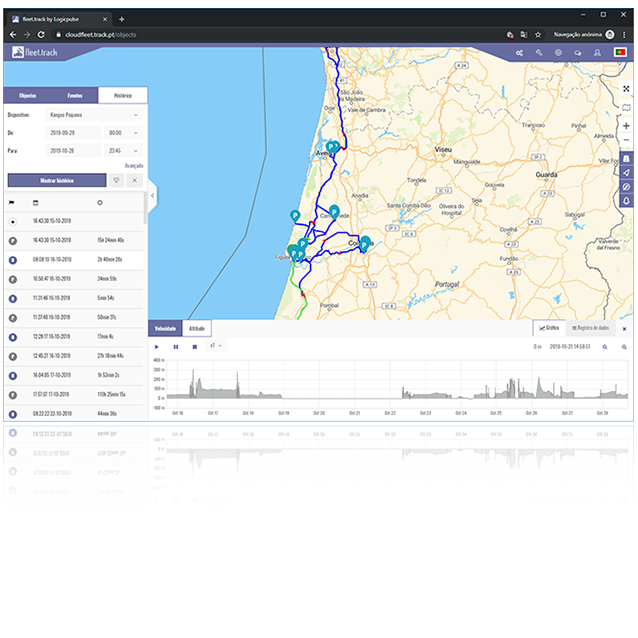Edit the De date field 2019-09-28
638x638 pixels.
pos(73,133)
